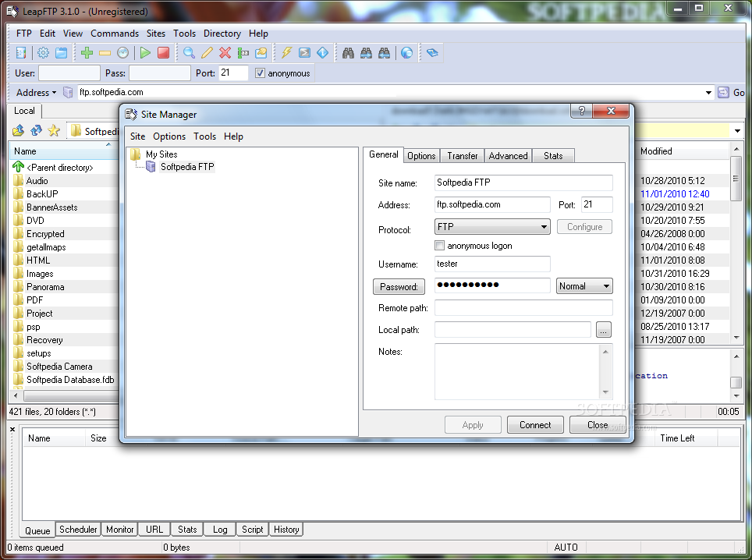Click local refresh arrows icon
The image size is (752, 560).
(x=36, y=130)
